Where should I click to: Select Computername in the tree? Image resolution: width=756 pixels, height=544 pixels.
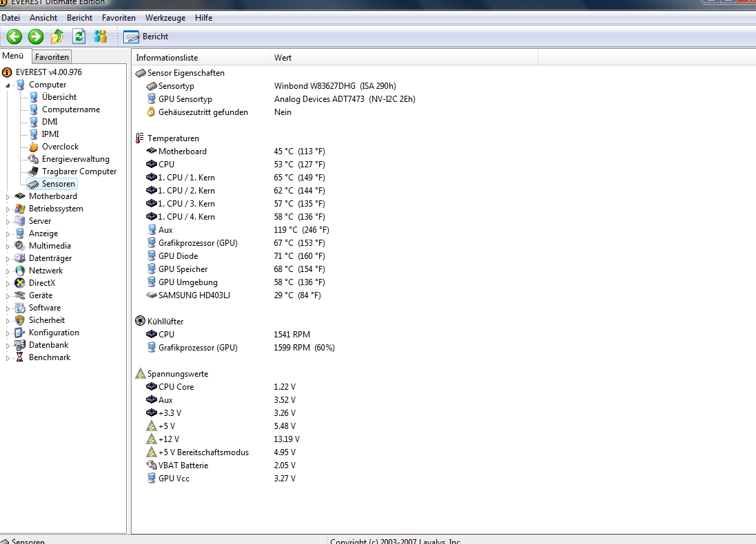pyautogui.click(x=71, y=109)
